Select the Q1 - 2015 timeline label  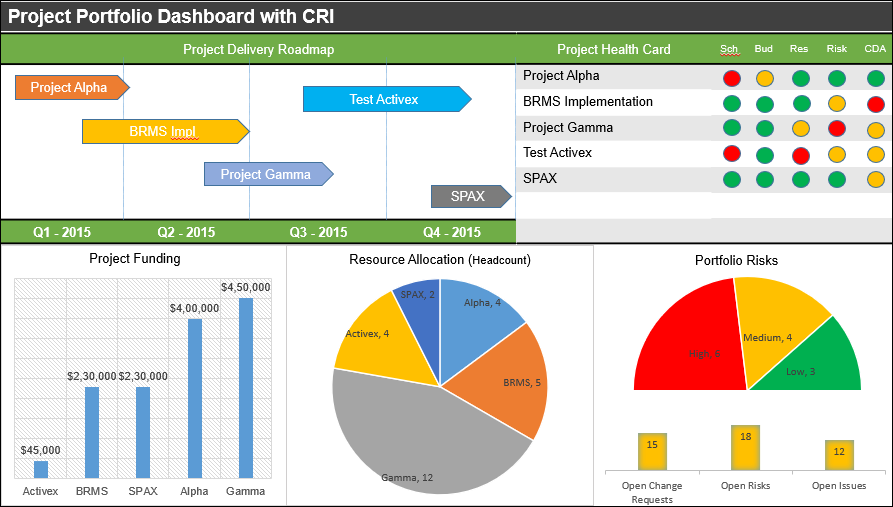click(x=62, y=232)
